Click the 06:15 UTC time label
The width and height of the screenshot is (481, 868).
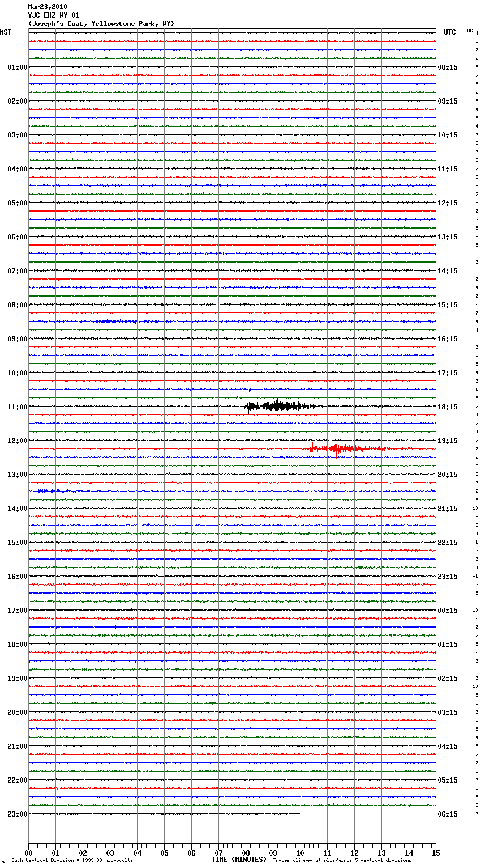(448, 814)
